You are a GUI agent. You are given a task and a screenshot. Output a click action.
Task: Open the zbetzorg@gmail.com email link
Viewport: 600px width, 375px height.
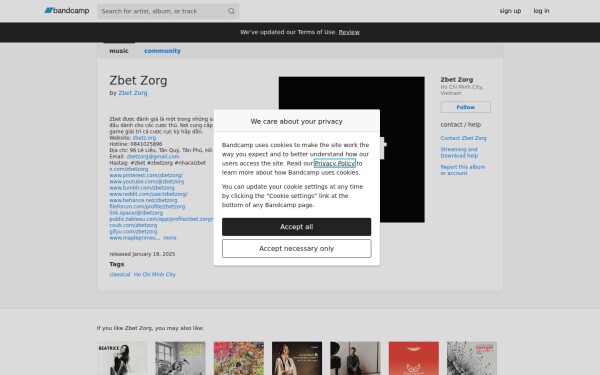pos(153,157)
